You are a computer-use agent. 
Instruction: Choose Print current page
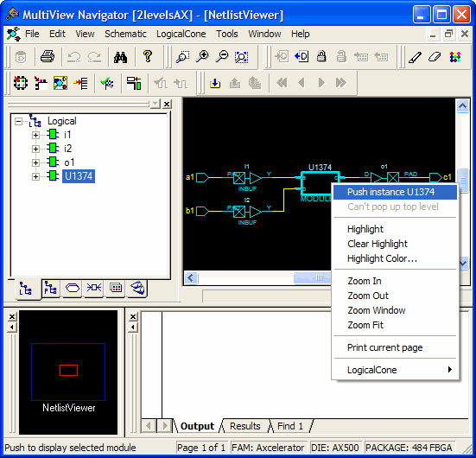click(x=395, y=347)
